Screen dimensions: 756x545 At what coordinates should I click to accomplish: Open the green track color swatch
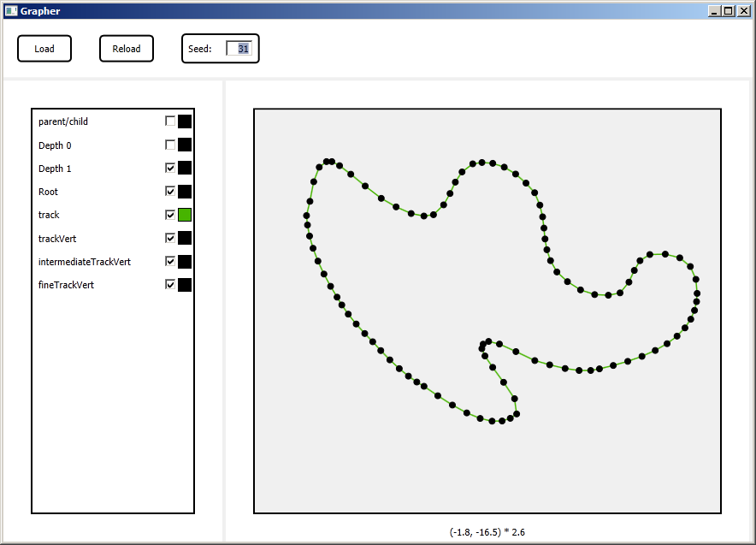click(185, 215)
